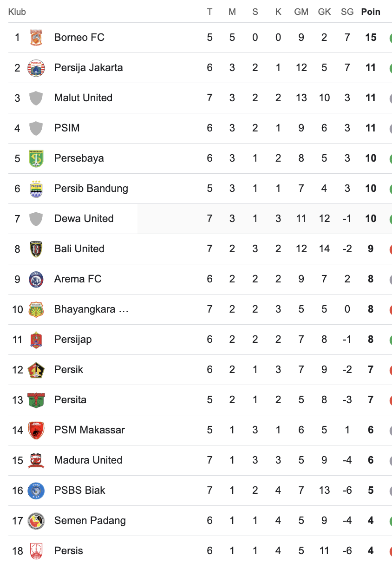Click the Semen Padang crest

(36, 521)
